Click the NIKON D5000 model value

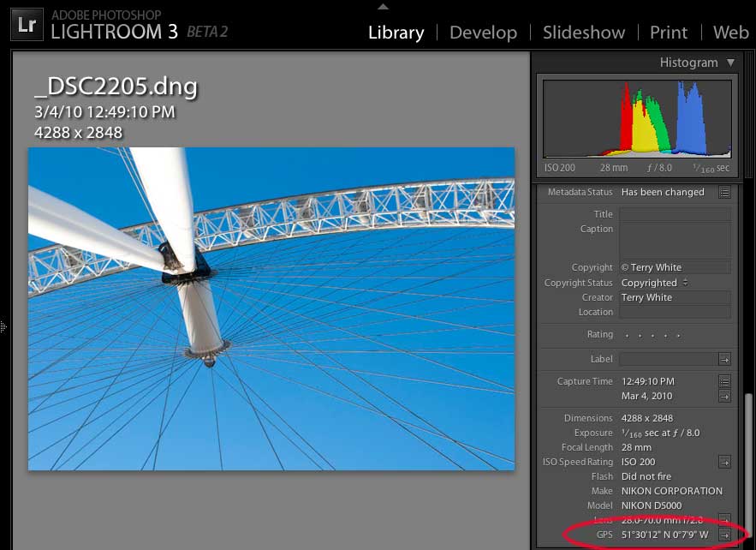(x=652, y=505)
